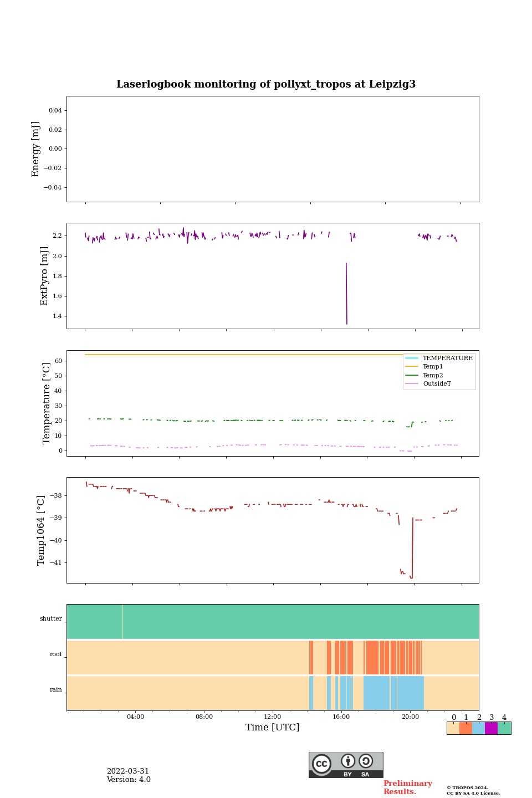Screen dimensions: 532x798
Task: Select the Temp2 legend entry
Action: coord(433,375)
